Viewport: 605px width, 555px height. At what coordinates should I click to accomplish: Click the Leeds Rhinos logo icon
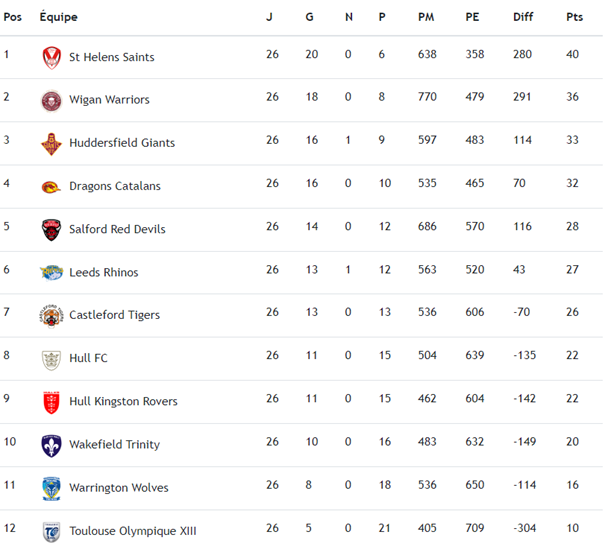click(51, 272)
